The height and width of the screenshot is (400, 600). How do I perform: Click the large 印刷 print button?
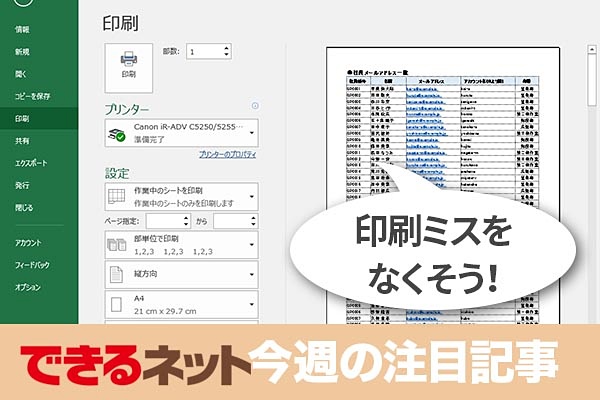coord(129,68)
